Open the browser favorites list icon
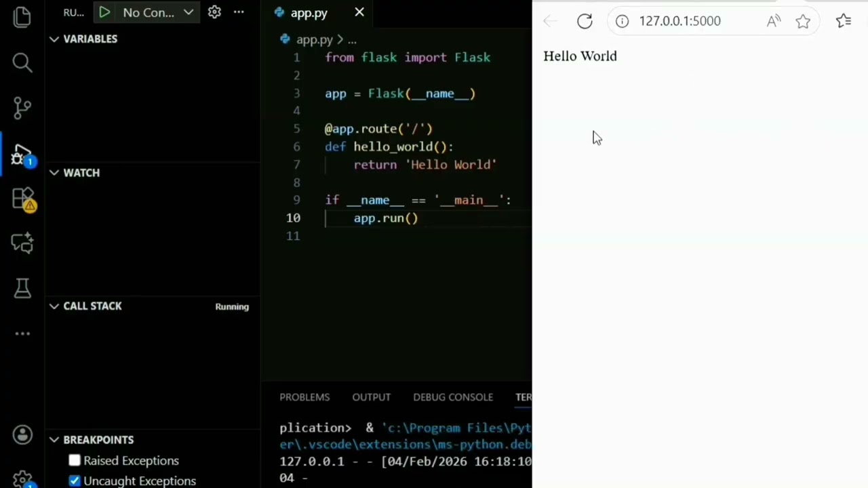 [x=844, y=21]
